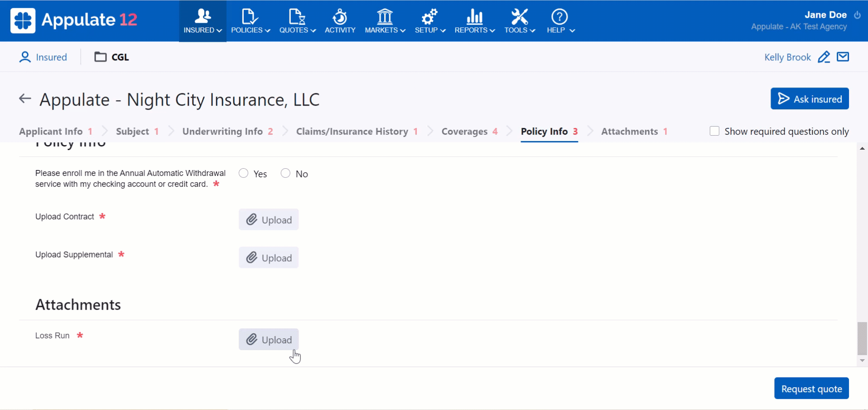Screen dimensions: 868x410
Task: Click the Upload Contract field label
Action: (x=64, y=217)
